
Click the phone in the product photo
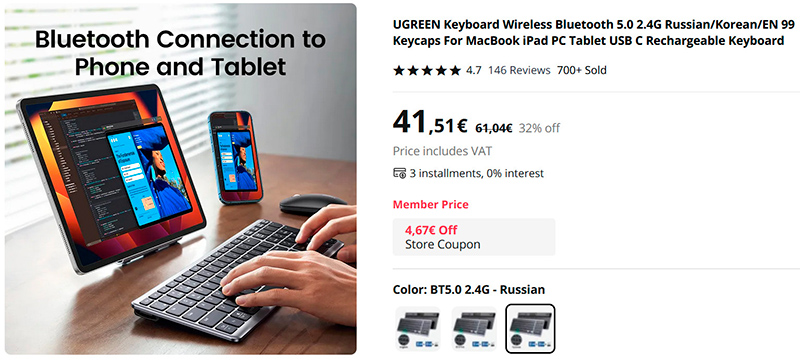[234, 157]
